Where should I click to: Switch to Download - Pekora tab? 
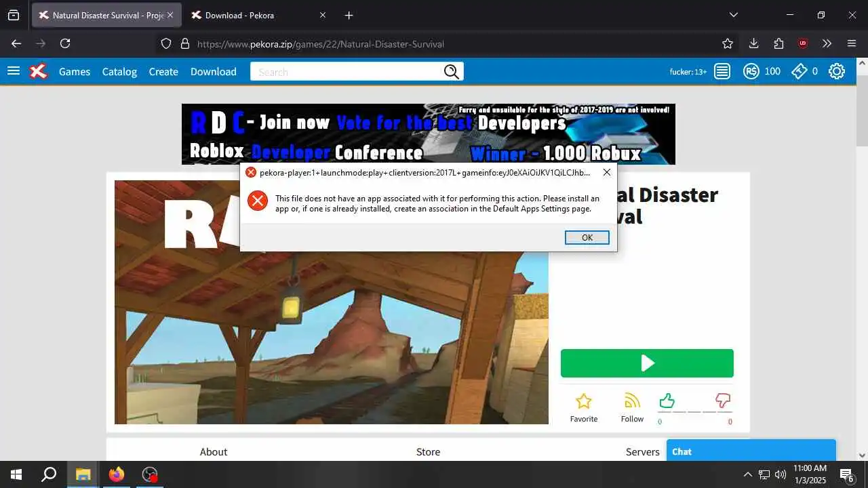[258, 15]
